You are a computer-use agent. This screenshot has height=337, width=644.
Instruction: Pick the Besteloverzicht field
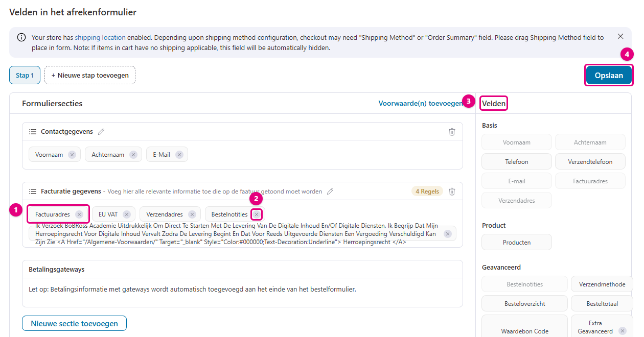point(525,303)
